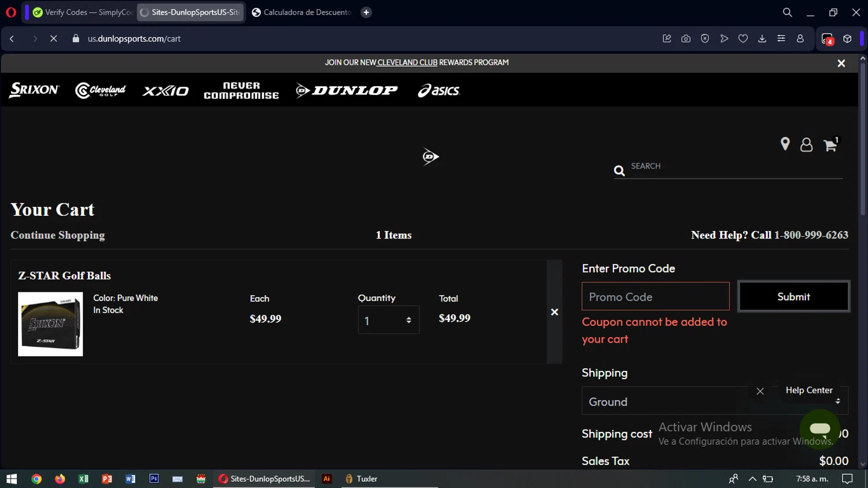Viewport: 868px width, 488px height.
Task: Open Adobe Illustrator from the taskbar
Action: 327,479
